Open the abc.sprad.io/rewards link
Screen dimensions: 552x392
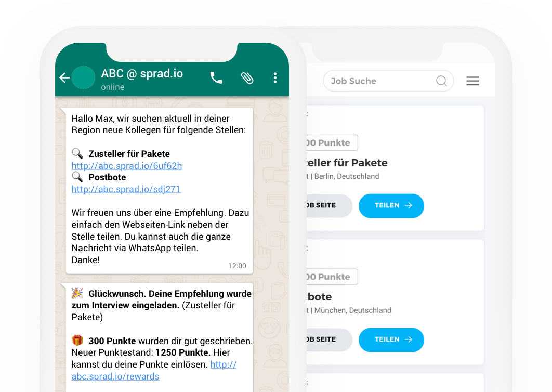tap(115, 376)
